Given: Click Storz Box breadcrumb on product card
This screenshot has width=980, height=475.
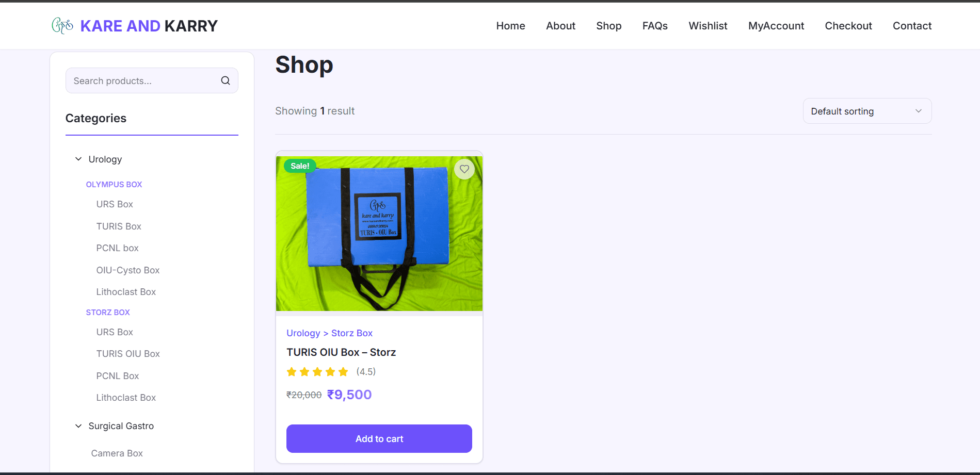Looking at the screenshot, I should 352,333.
